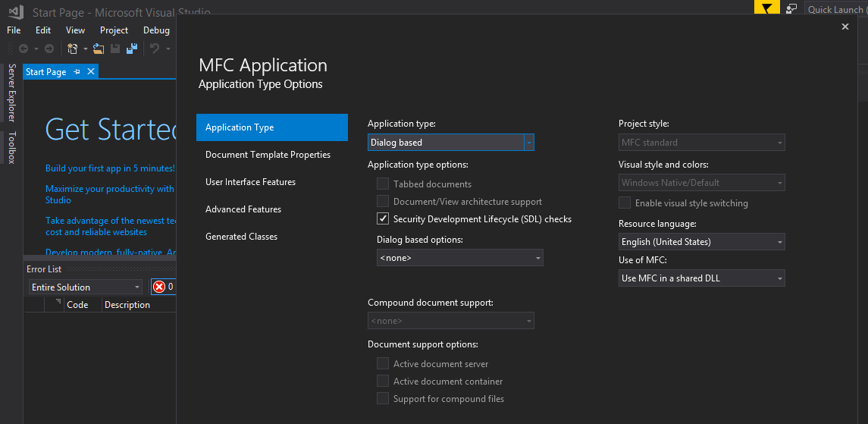Viewport: 868px width, 424px height.
Task: Open the Application type dropdown
Action: tap(450, 143)
